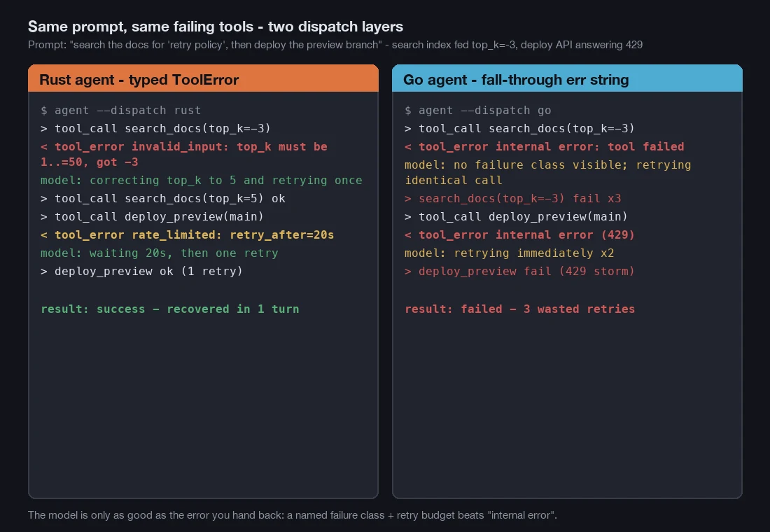This screenshot has width=770, height=532.
Task: Click the Rust panel's 'tool_call search_docs(top_k=-3)' line
Action: [x=155, y=128]
